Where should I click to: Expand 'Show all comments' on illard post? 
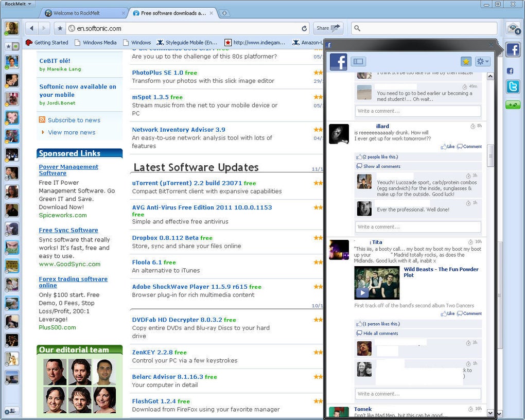pyautogui.click(x=382, y=166)
